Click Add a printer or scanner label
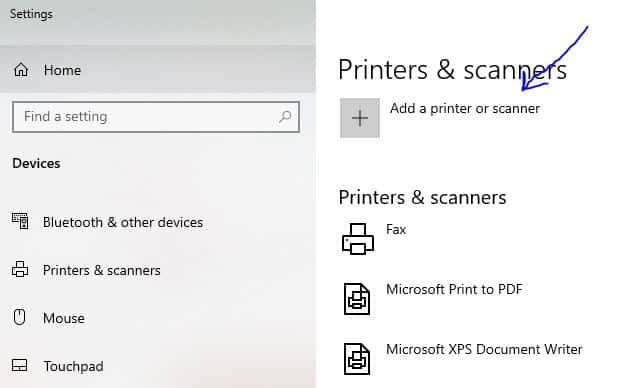Image resolution: width=629 pixels, height=388 pixels. (x=465, y=108)
